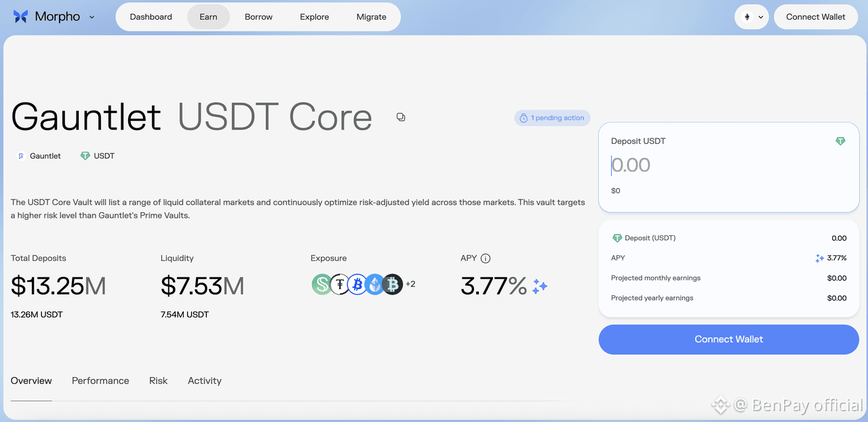Click the Deposit USDT amount input field
The width and height of the screenshot is (868, 422).
(x=719, y=165)
